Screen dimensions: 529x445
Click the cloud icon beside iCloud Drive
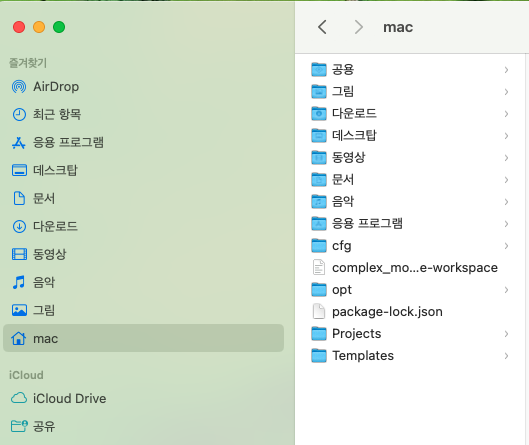(x=19, y=398)
